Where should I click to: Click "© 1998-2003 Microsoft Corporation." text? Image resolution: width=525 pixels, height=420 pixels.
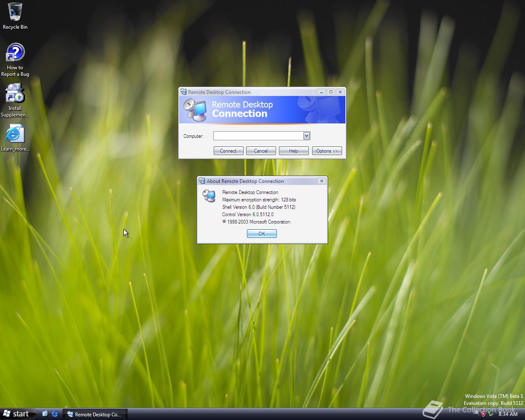(257, 222)
